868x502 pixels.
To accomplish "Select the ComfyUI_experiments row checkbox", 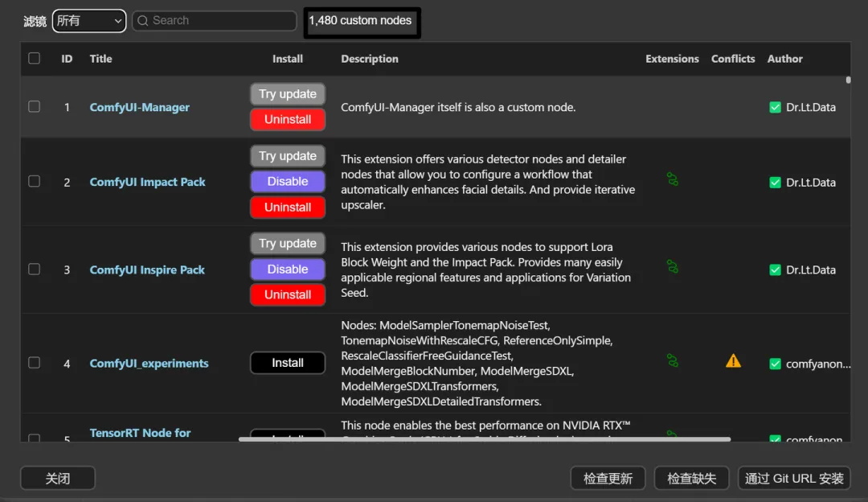I will click(35, 362).
